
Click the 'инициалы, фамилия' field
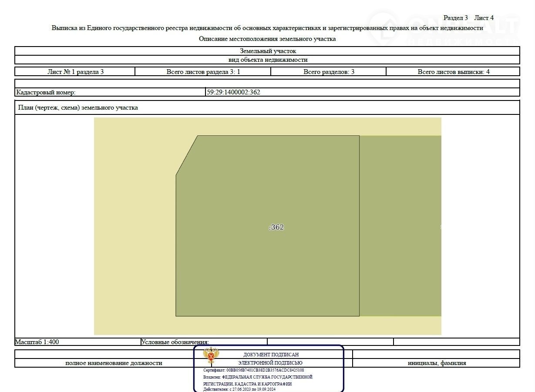(x=437, y=363)
